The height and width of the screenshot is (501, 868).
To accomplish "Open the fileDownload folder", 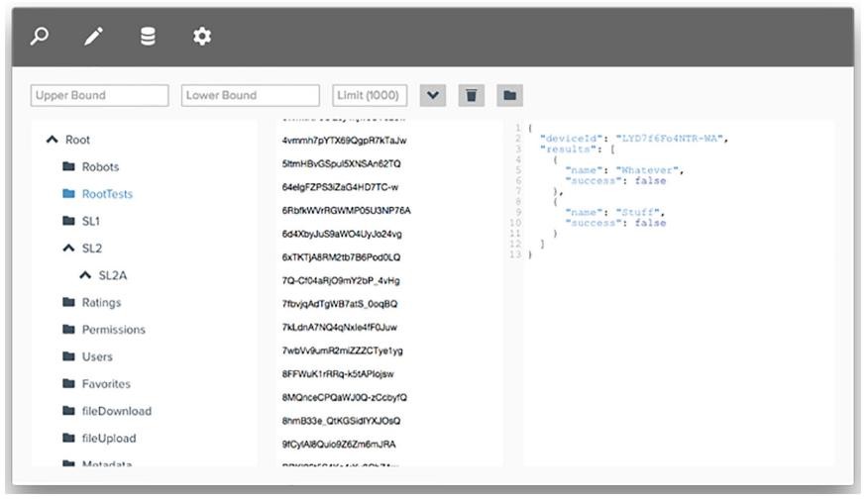I will pos(116,411).
